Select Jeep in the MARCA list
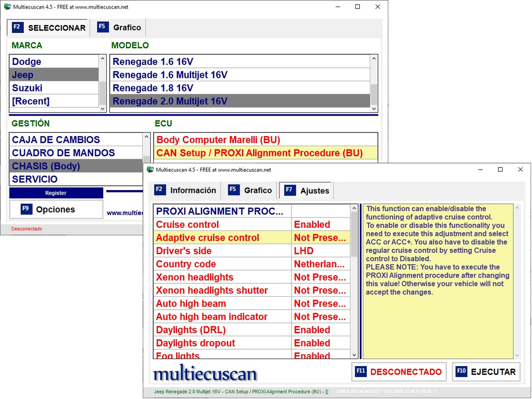Screen dimensions: 532x399 click(x=54, y=75)
